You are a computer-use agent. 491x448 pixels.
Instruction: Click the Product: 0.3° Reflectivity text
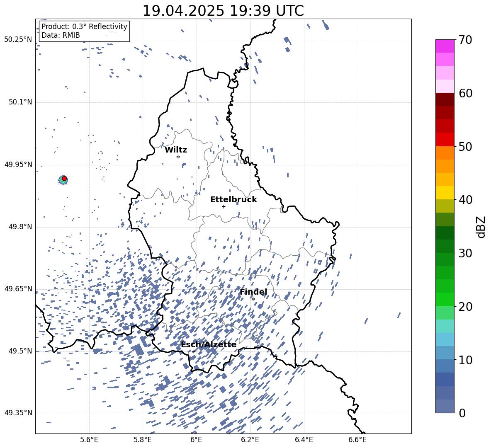(x=84, y=27)
